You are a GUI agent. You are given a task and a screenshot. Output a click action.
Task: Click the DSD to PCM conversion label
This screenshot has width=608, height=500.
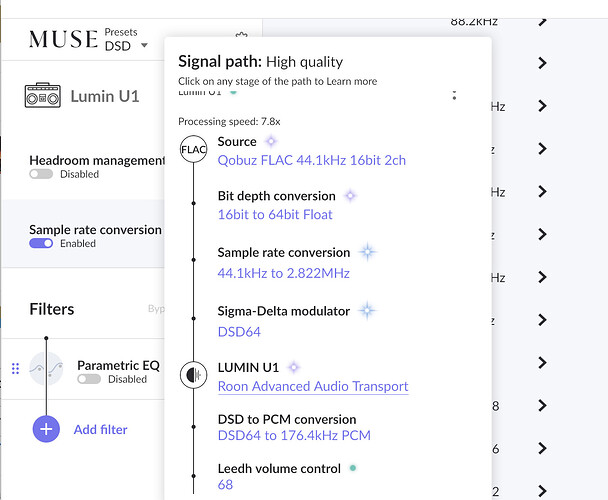coord(287,419)
